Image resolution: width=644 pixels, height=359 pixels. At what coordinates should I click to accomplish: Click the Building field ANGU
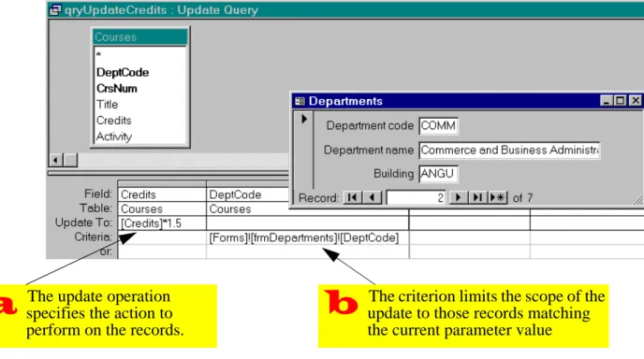(x=438, y=174)
